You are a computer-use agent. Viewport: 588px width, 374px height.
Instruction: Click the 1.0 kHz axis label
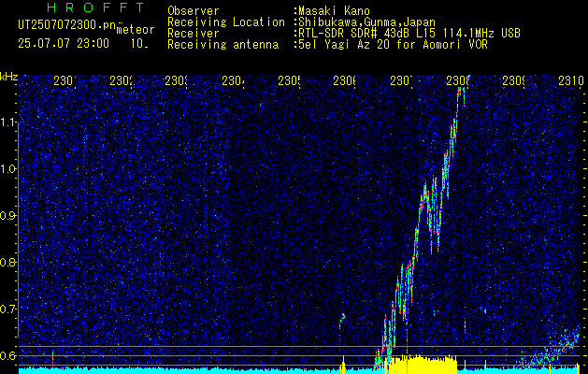(8, 169)
